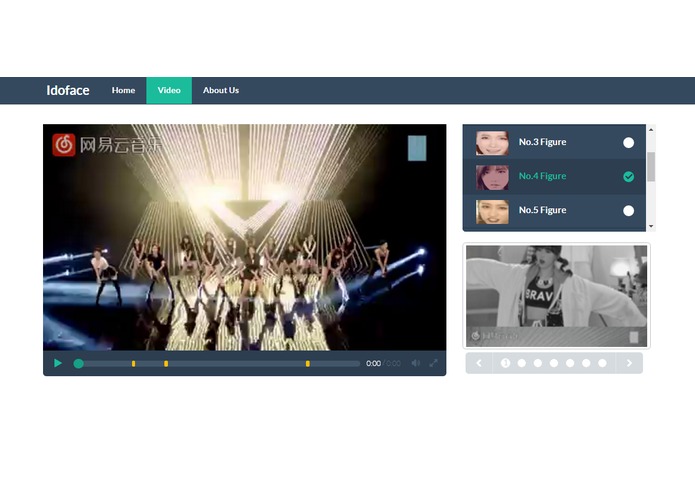The height and width of the screenshot is (494, 695).
Task: Play the video with the play button
Action: click(x=58, y=363)
